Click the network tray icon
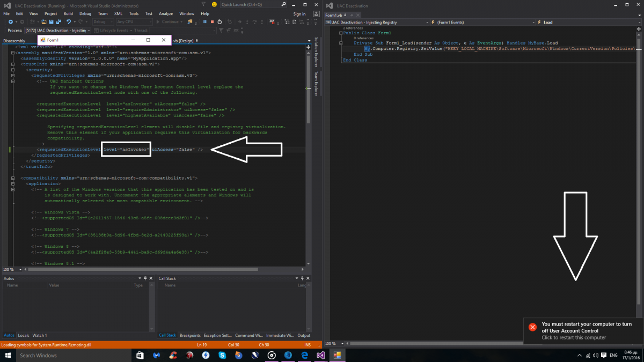The width and height of the screenshot is (644, 362). [588, 355]
